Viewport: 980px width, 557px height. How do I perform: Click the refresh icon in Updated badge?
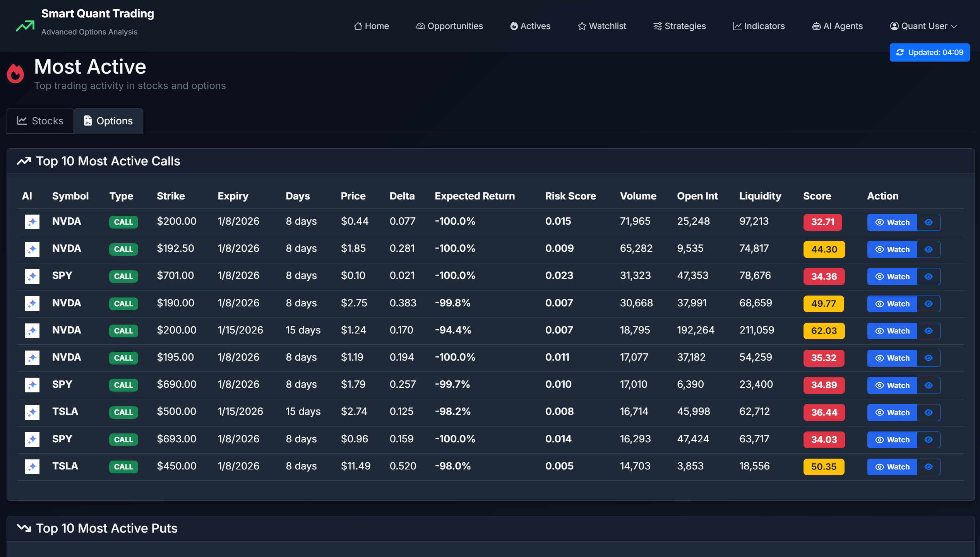901,52
